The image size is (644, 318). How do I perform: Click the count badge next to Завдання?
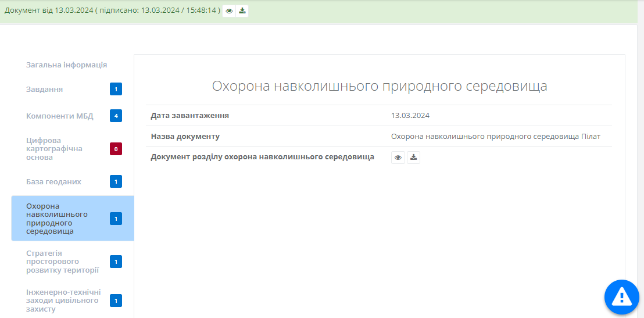coord(116,90)
